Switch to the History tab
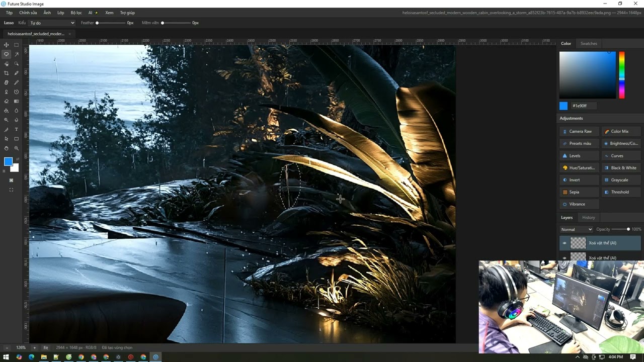 (x=588, y=217)
